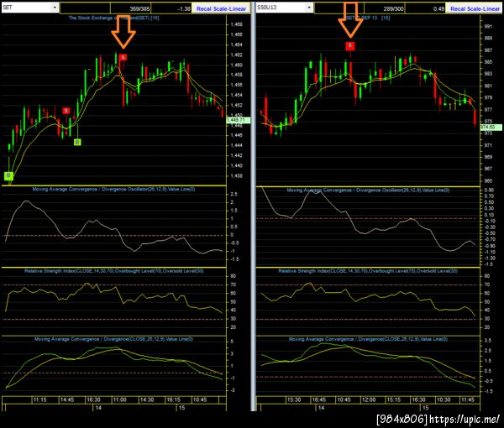This screenshot has width=504, height=428.
Task: Click the 15:15 time label on the S50U13 axis
Action: point(393,399)
